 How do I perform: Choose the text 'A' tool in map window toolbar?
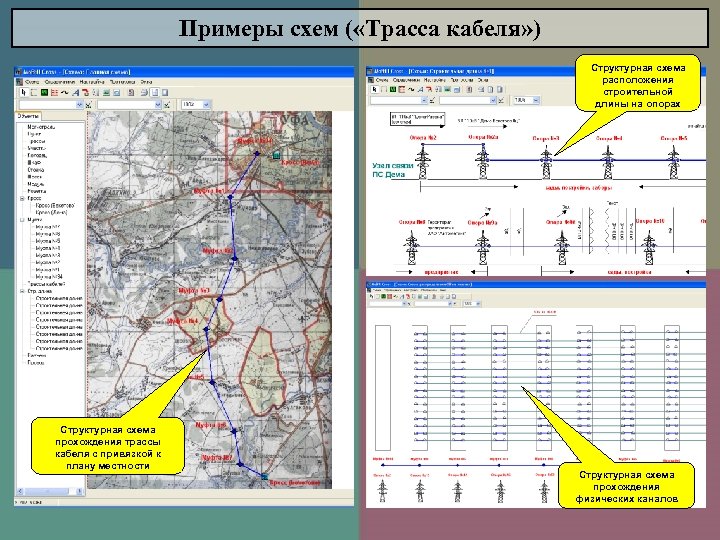[x=75, y=93]
